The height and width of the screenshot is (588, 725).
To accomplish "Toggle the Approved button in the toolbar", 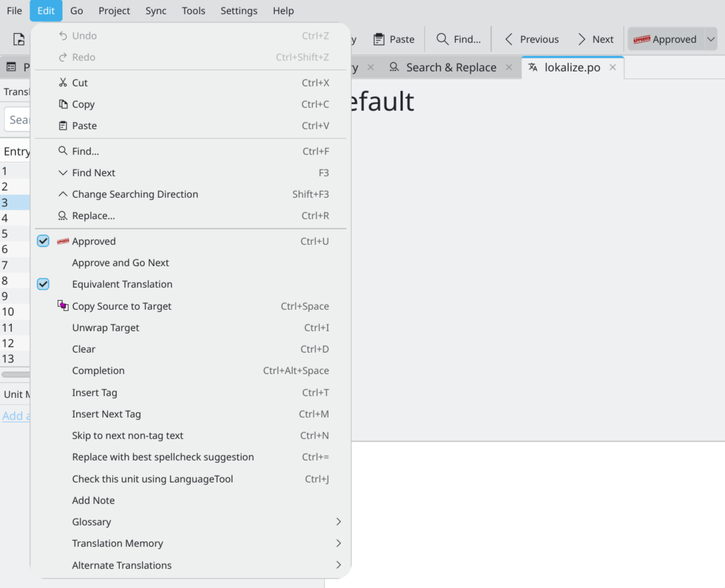I will (665, 39).
